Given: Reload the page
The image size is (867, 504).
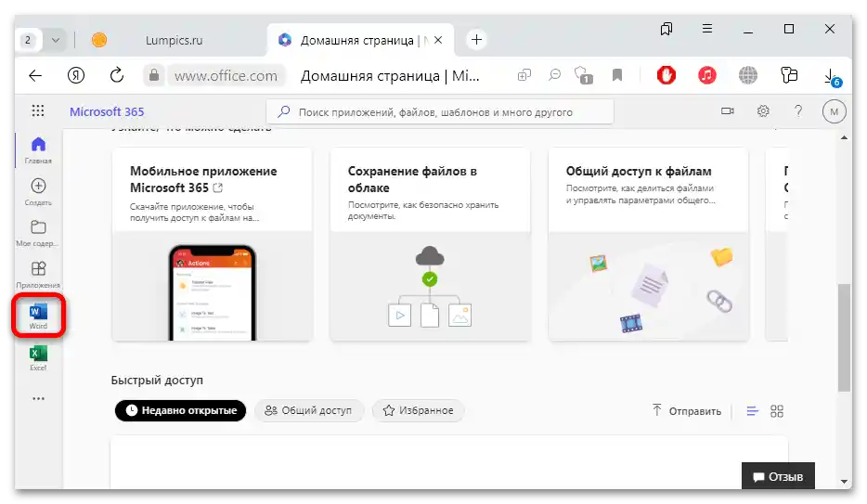Looking at the screenshot, I should point(117,75).
